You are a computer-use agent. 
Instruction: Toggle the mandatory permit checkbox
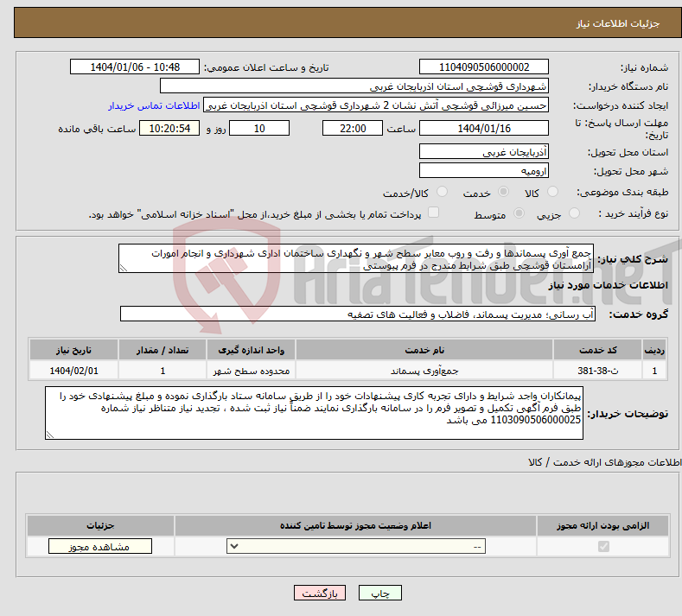pyautogui.click(x=603, y=546)
